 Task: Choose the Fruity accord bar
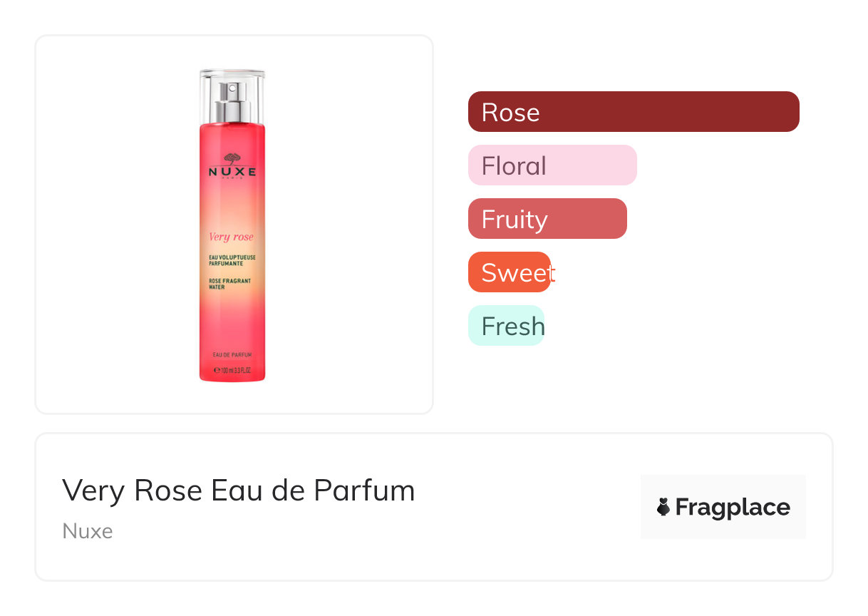[x=547, y=219]
